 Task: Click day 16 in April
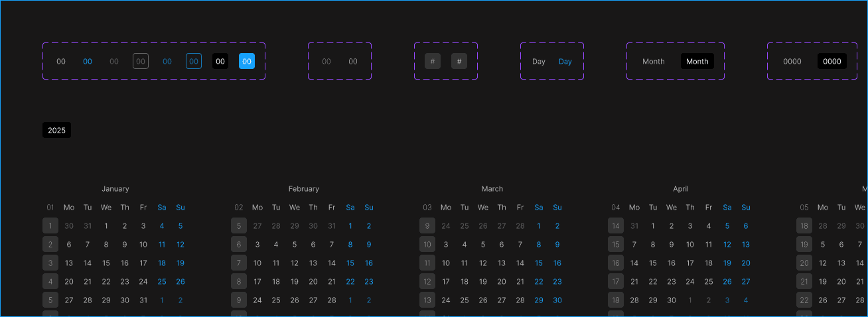[672, 263]
